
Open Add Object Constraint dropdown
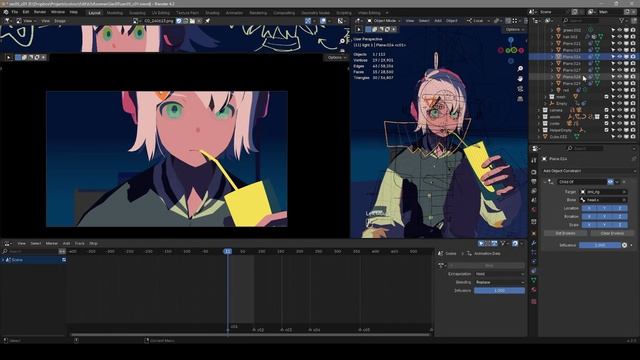tap(589, 171)
